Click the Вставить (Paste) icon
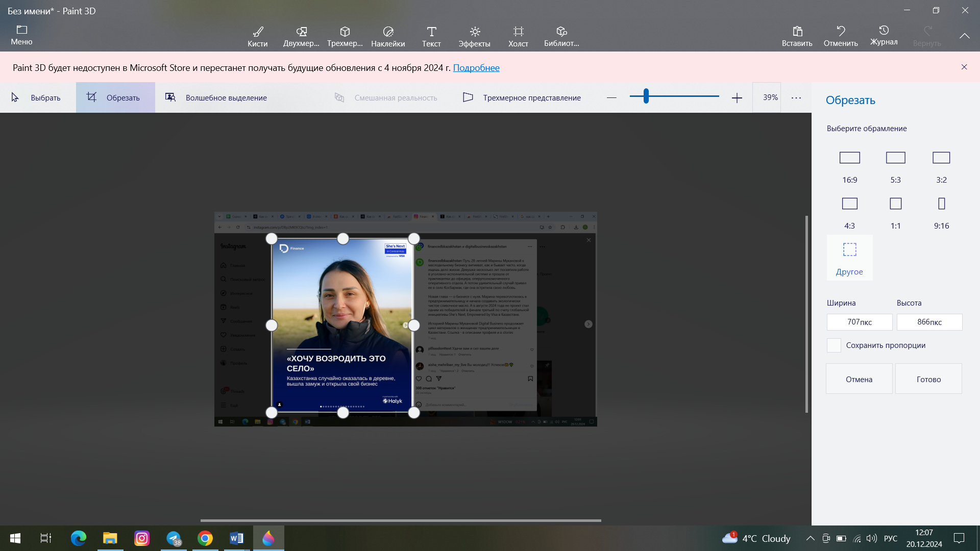980x551 pixels. coord(797,37)
